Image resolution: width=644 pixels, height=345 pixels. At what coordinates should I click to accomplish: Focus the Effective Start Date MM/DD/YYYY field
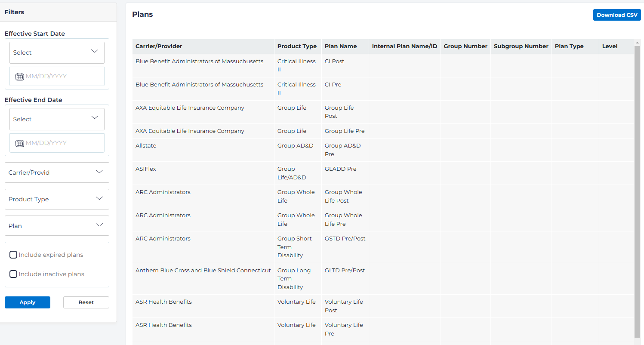pyautogui.click(x=62, y=77)
